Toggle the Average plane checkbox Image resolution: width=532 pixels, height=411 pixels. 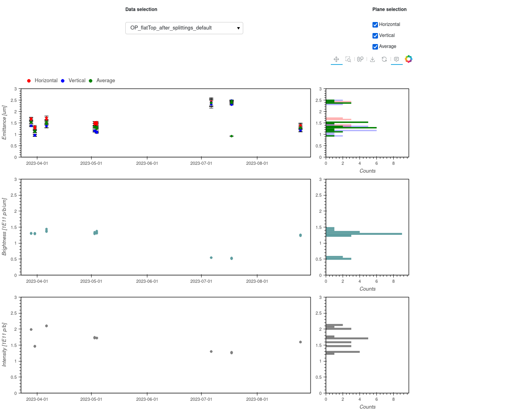(x=375, y=47)
